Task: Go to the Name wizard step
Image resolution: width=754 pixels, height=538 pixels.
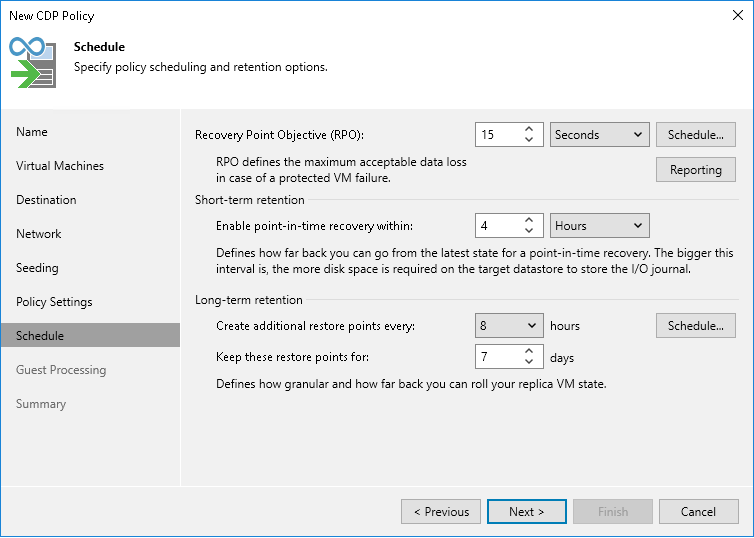Action: (32, 132)
